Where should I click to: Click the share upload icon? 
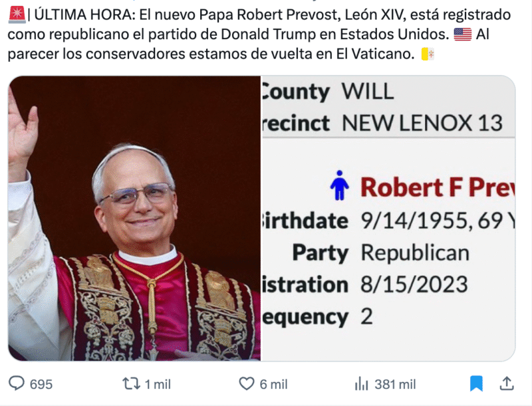tap(507, 383)
